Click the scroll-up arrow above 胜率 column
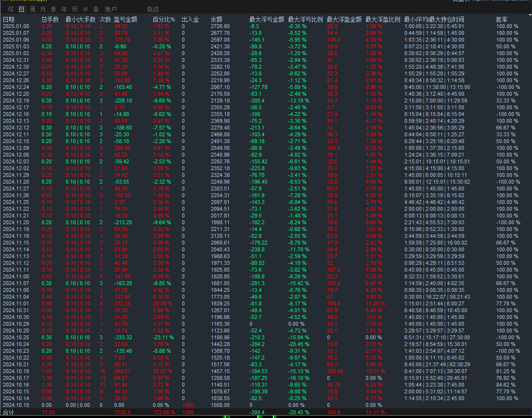 click(530, 15)
